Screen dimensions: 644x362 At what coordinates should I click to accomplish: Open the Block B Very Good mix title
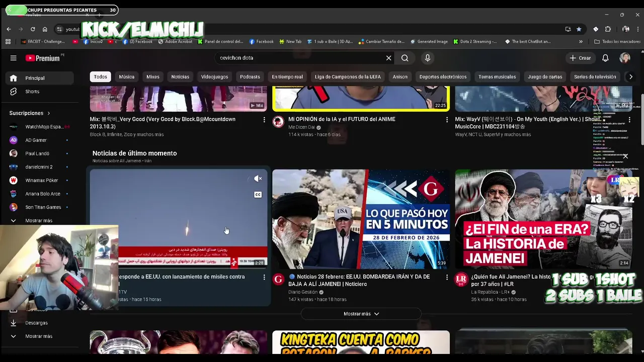(163, 123)
